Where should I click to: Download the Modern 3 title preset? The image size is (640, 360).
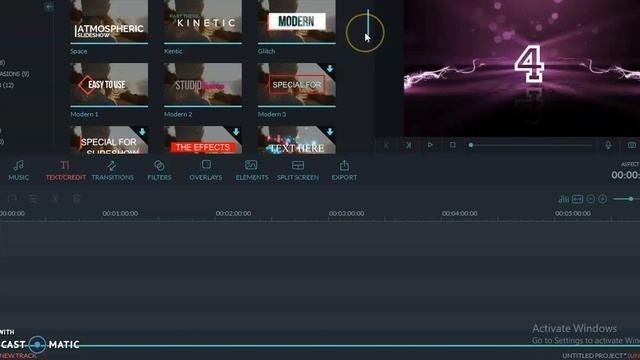pyautogui.click(x=330, y=69)
